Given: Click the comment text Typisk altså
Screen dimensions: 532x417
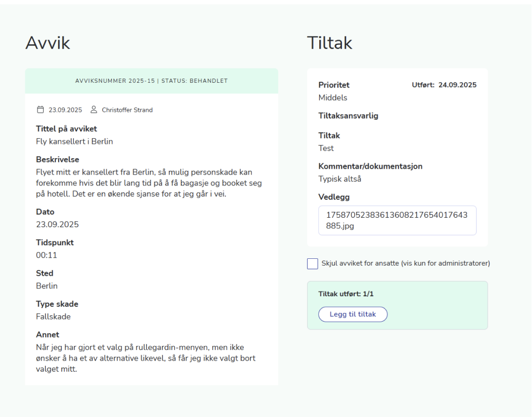Looking at the screenshot, I should click(339, 179).
